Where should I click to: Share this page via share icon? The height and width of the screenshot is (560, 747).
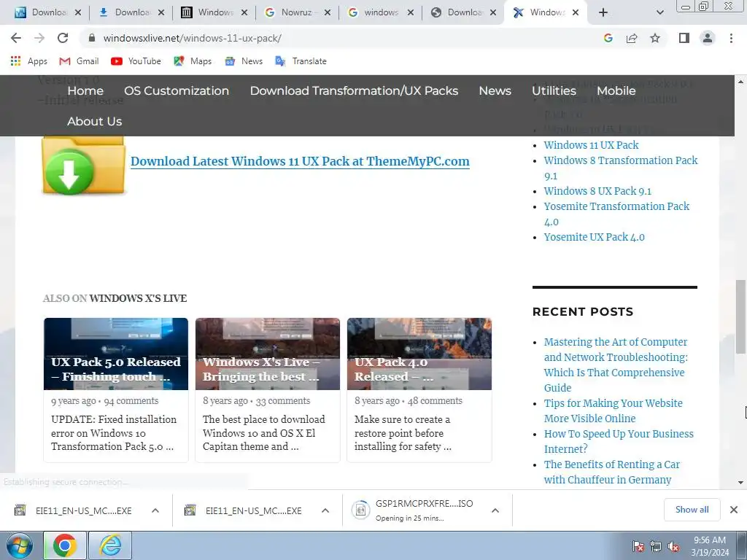[x=632, y=38]
